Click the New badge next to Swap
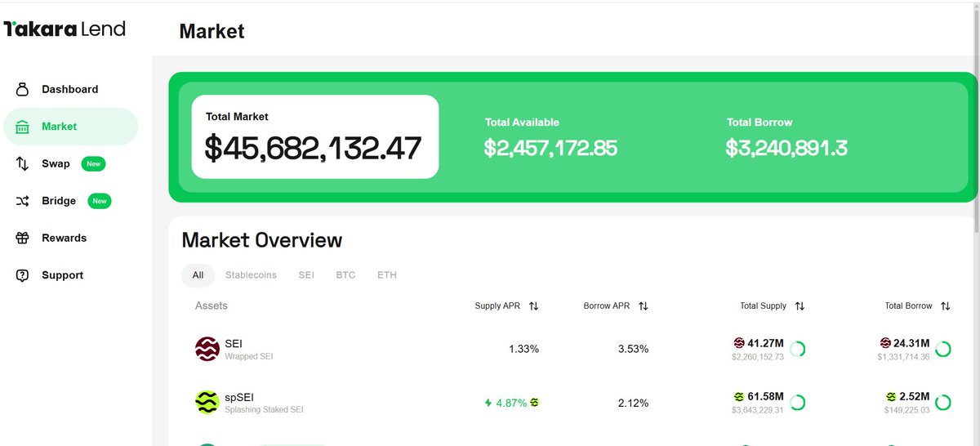Screen dimensions: 980x446 tap(94, 164)
